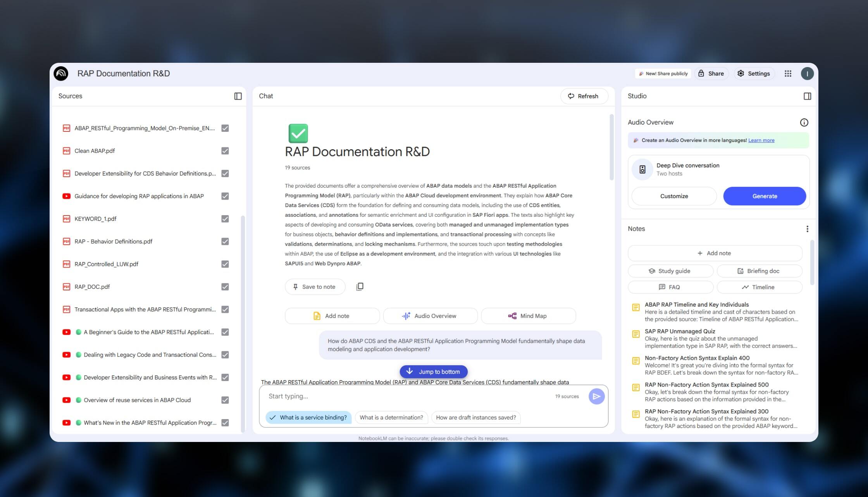The width and height of the screenshot is (868, 497).
Task: Jump to bottom of chat
Action: (433, 372)
